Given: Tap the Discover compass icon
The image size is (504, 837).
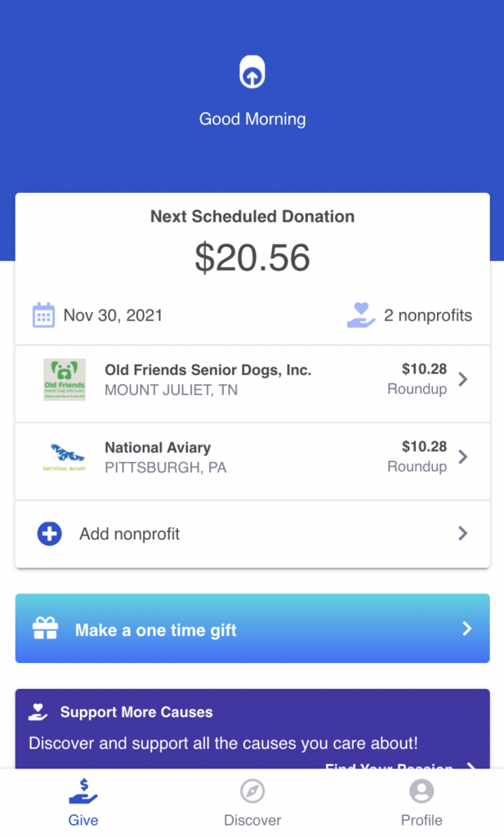Looking at the screenshot, I should (252, 791).
